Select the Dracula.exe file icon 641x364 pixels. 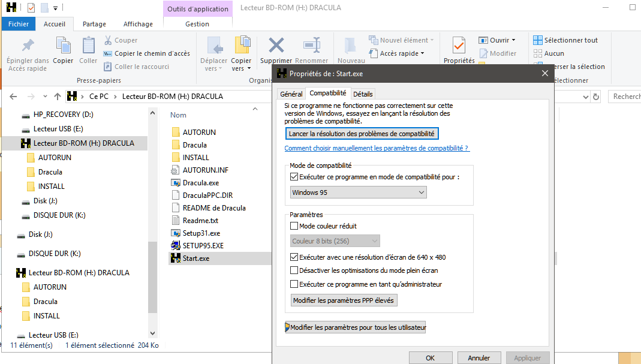pos(176,183)
